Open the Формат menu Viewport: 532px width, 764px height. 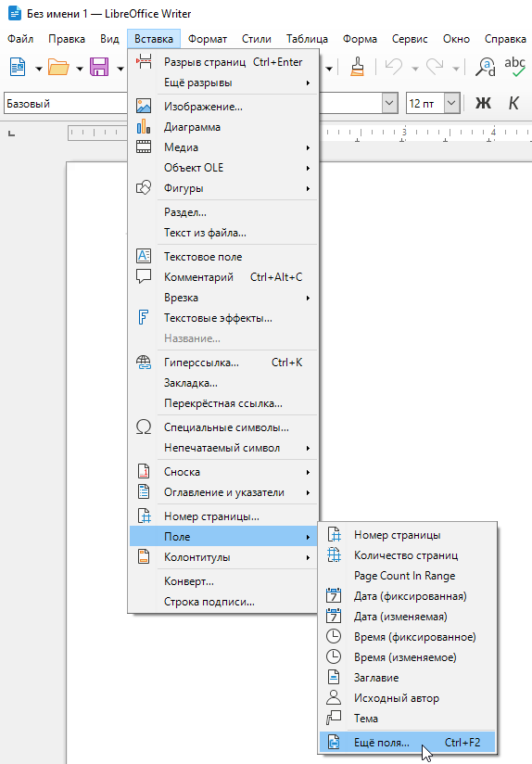(x=208, y=39)
